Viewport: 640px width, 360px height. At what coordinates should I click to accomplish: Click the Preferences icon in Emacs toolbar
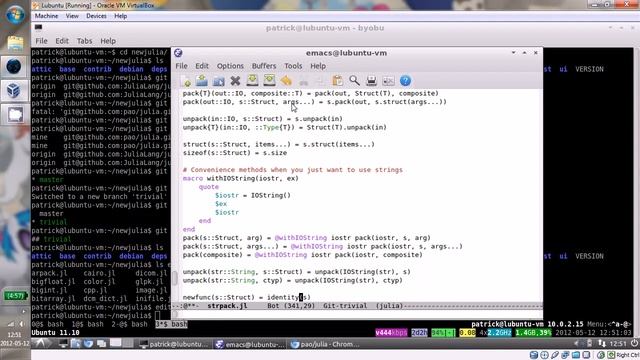coord(388,81)
